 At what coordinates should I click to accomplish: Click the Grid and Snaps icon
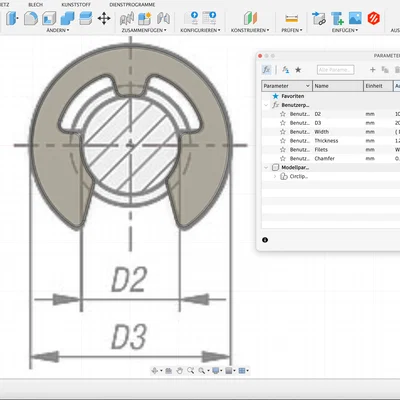(229, 370)
